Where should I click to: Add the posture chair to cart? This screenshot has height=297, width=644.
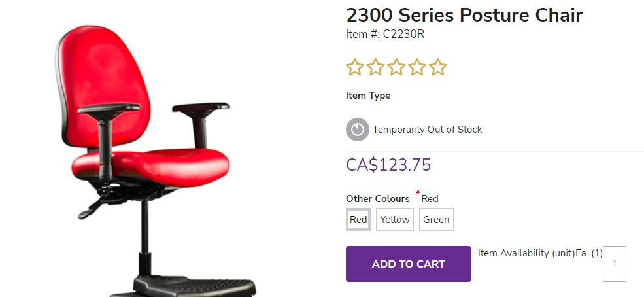408,264
